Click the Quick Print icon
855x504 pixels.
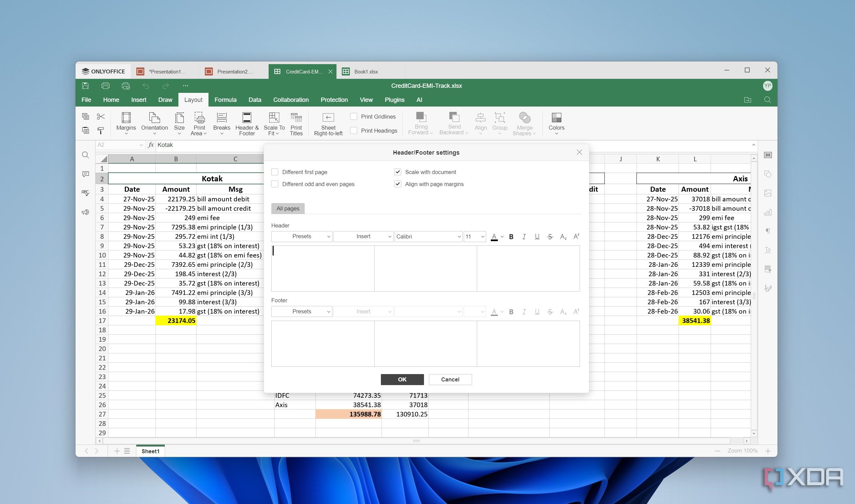click(126, 86)
